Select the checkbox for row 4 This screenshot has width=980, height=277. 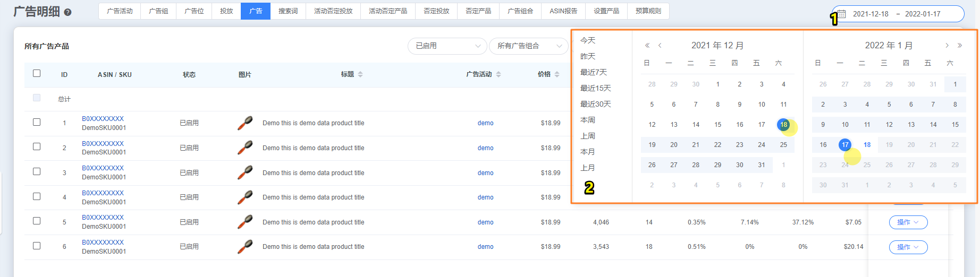pyautogui.click(x=37, y=196)
